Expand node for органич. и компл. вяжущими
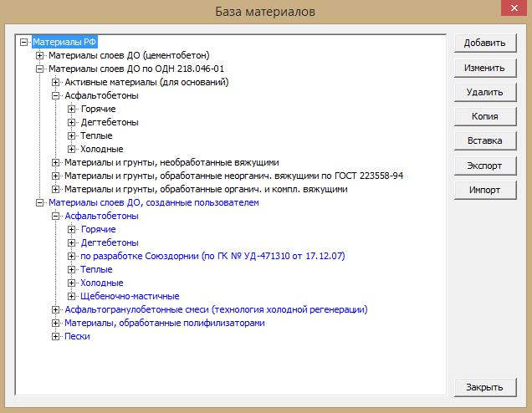This screenshot has height=413, width=532. [55, 189]
